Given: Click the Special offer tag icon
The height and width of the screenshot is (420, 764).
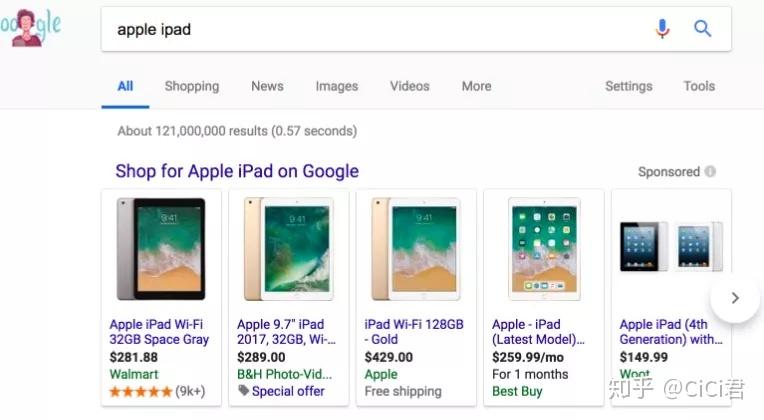Looking at the screenshot, I should coord(243,391).
